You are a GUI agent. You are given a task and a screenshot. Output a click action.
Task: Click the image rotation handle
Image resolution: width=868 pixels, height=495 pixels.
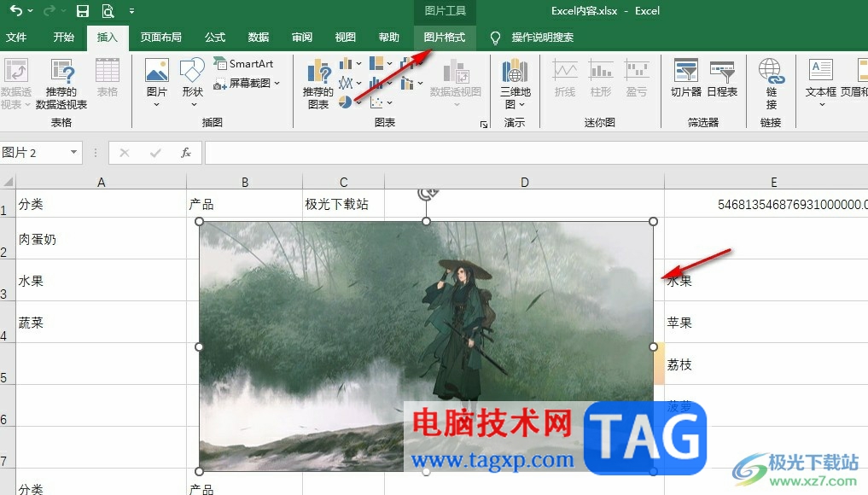[427, 193]
